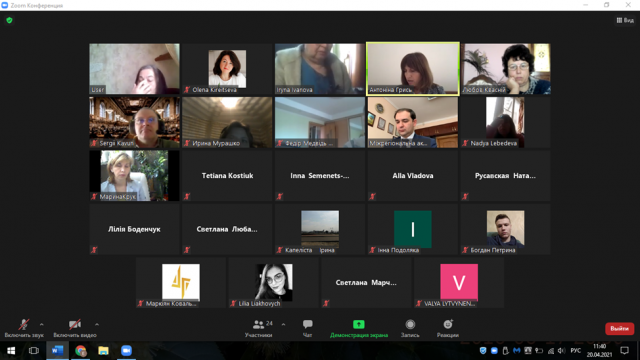Select Русавская Ната... tile
Viewport: 640px width, 360px height.
click(x=505, y=176)
